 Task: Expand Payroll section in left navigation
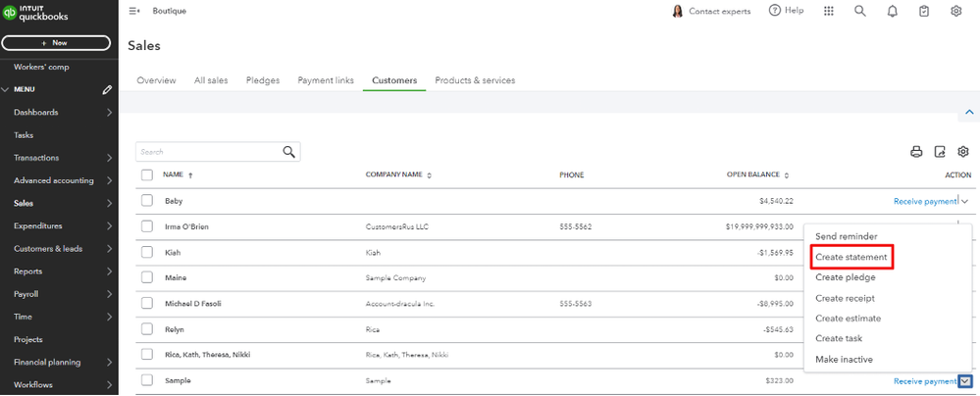(109, 294)
